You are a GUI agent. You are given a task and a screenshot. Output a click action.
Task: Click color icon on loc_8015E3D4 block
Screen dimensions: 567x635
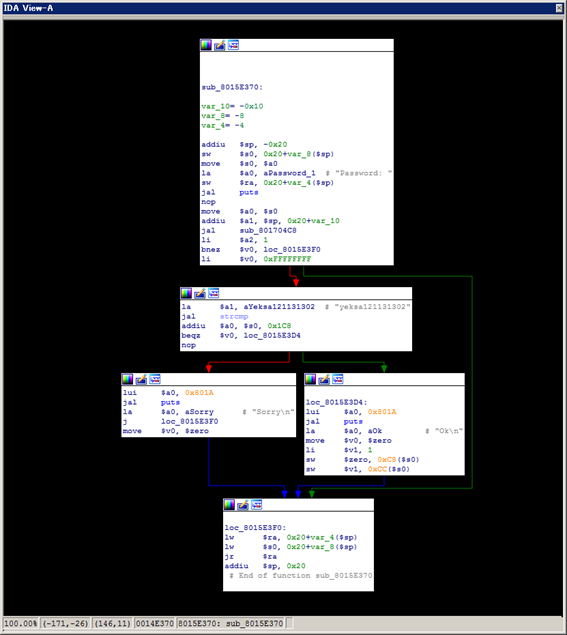310,379
